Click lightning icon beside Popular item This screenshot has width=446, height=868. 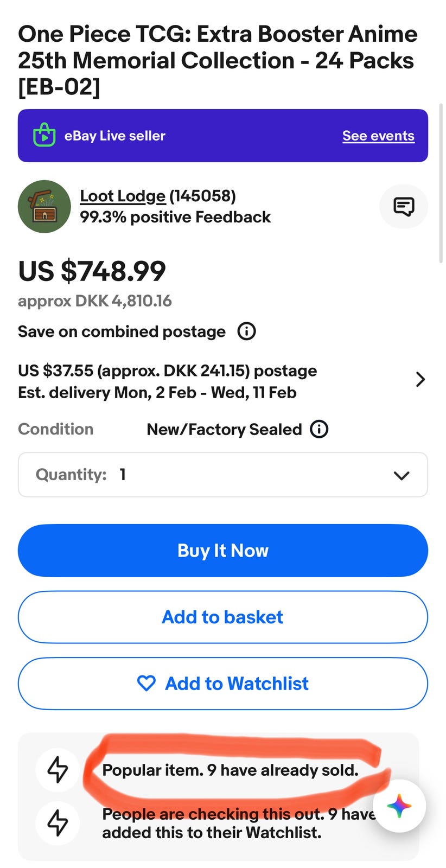click(x=58, y=769)
